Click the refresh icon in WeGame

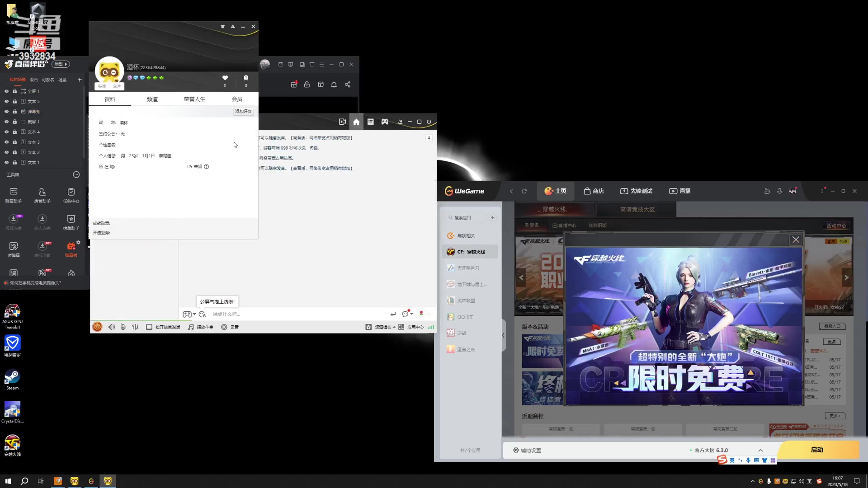(x=524, y=191)
